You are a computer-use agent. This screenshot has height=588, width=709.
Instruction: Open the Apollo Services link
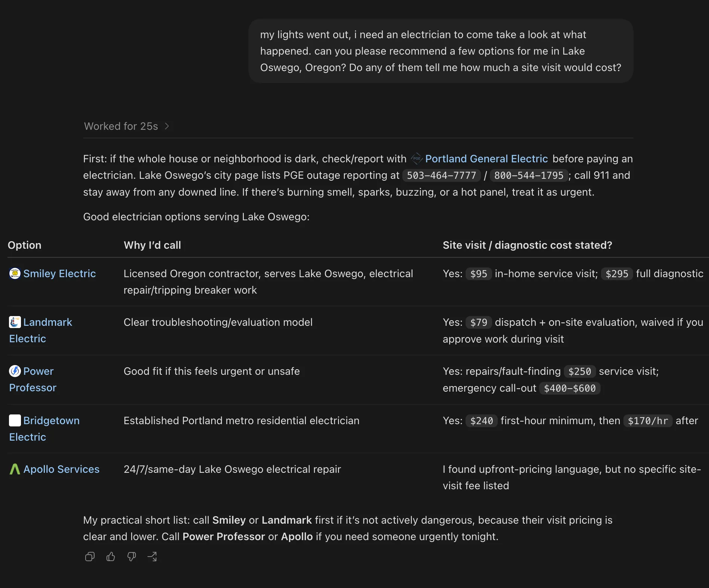[61, 469]
